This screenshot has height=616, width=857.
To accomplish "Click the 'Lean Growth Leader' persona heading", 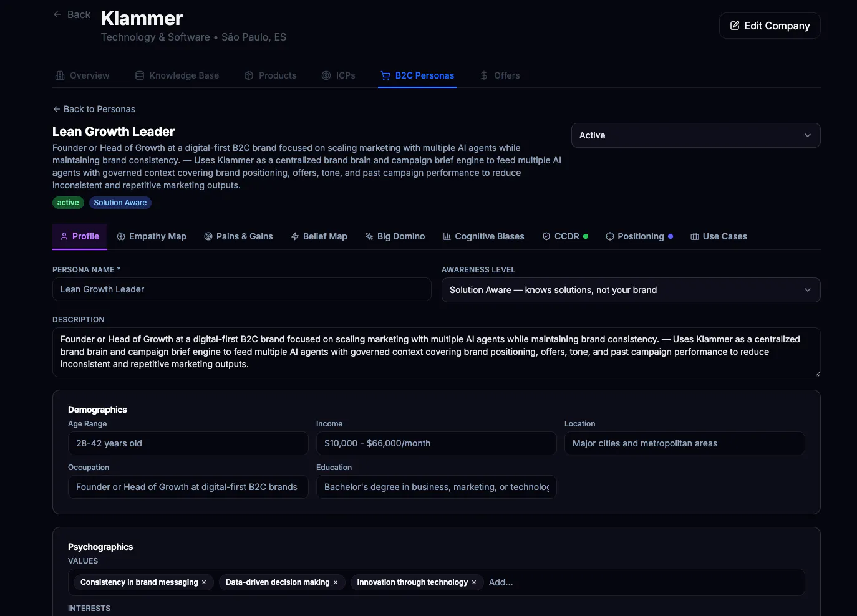I will pos(114,132).
